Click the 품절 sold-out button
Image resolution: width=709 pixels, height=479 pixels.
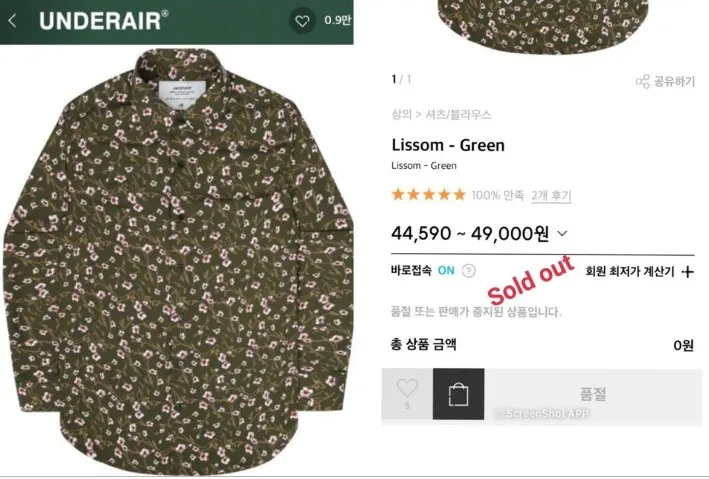[x=593, y=394]
